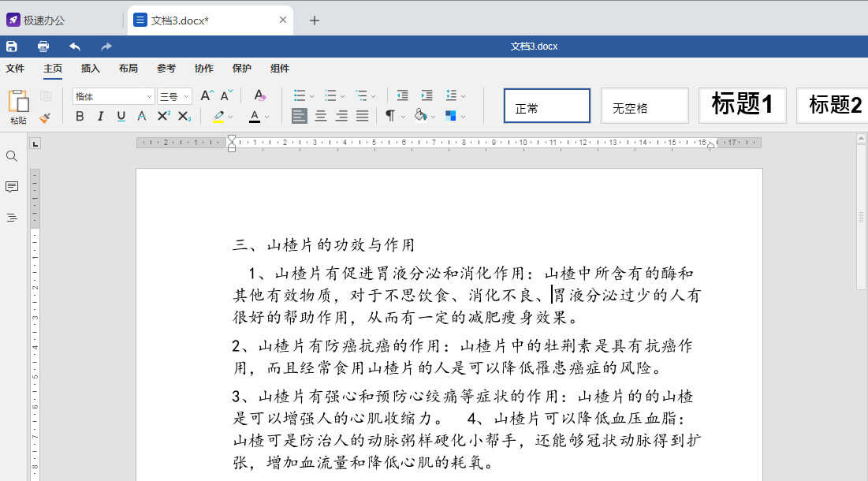Expand the numbered list dropdown arrow
Viewport: 868px width, 481px height.
pyautogui.click(x=343, y=97)
